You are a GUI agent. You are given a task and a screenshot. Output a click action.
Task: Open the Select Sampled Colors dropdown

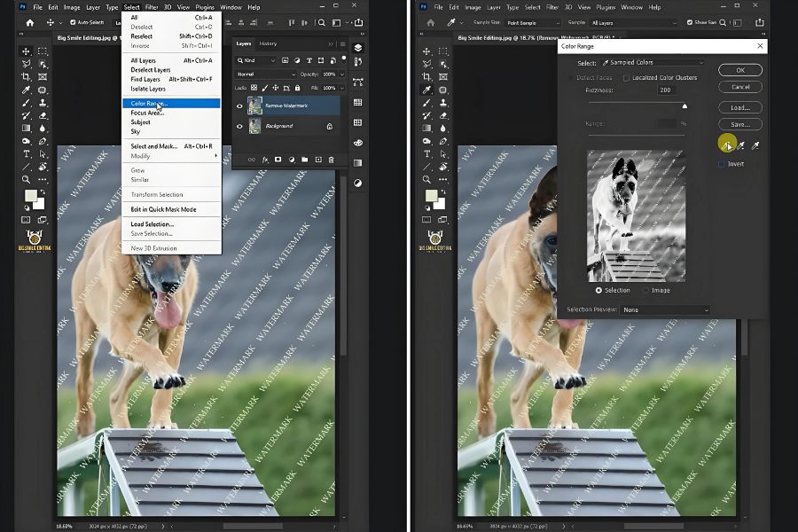click(x=653, y=63)
